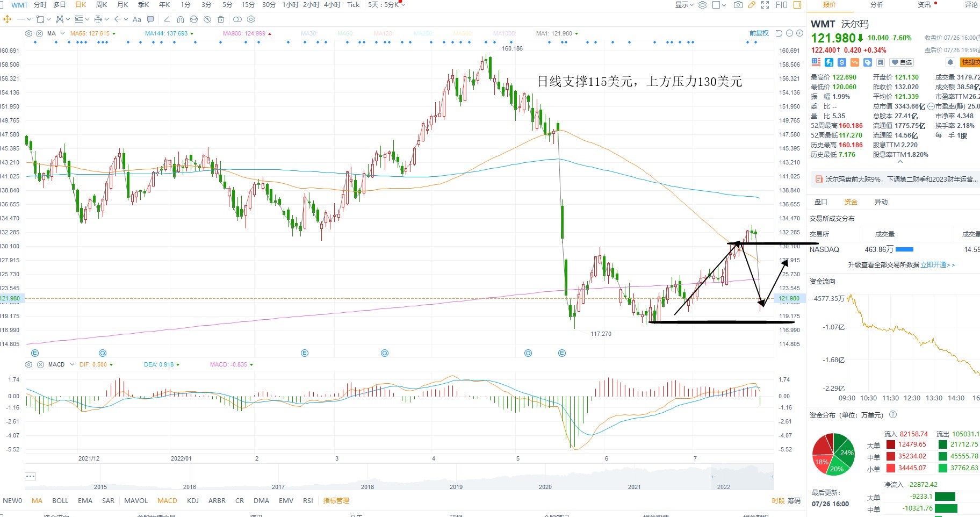This screenshot has height=517, width=980.
Task: Expand the measure tool dropdown
Action: [x=106, y=19]
